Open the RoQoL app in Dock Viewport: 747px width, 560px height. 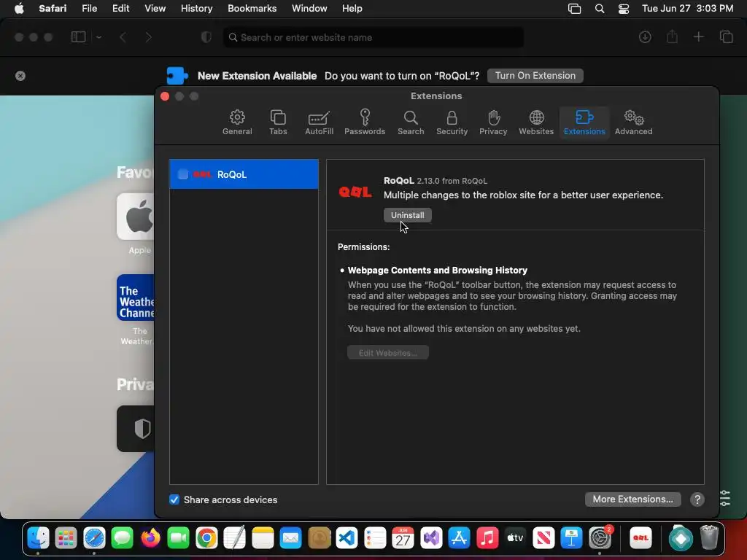tap(640, 538)
